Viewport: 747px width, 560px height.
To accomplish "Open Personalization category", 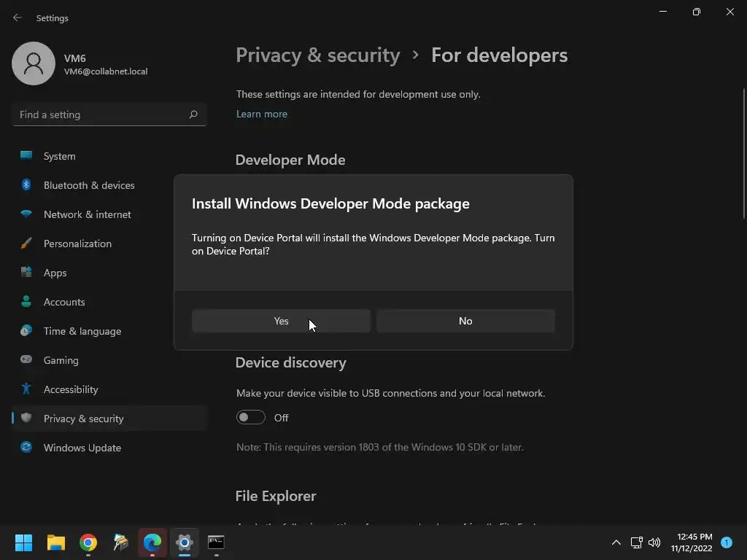I will [109, 244].
